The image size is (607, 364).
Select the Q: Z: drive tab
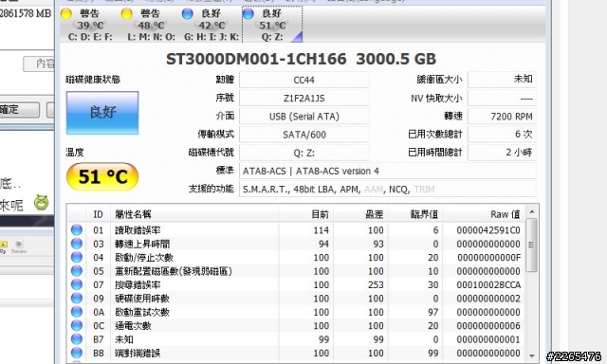click(272, 25)
